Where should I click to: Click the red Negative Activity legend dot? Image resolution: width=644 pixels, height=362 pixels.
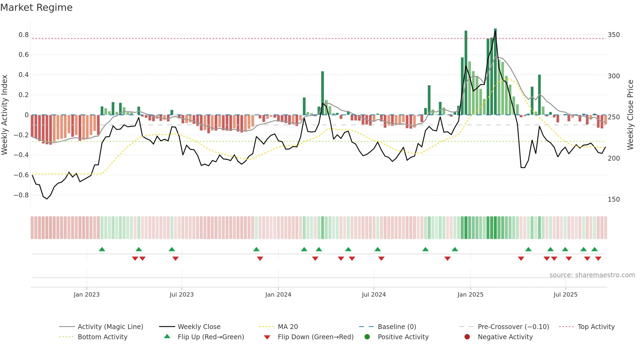tap(467, 337)
